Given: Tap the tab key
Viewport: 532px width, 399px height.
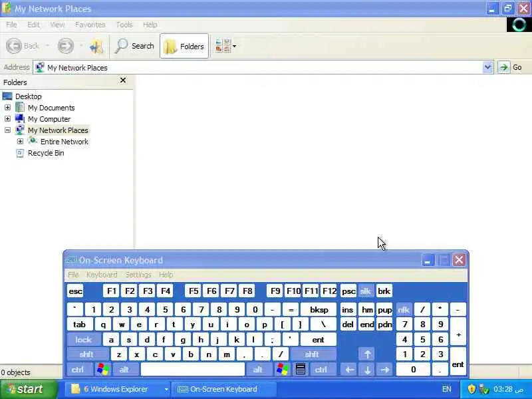Looking at the screenshot, I should coord(79,325).
